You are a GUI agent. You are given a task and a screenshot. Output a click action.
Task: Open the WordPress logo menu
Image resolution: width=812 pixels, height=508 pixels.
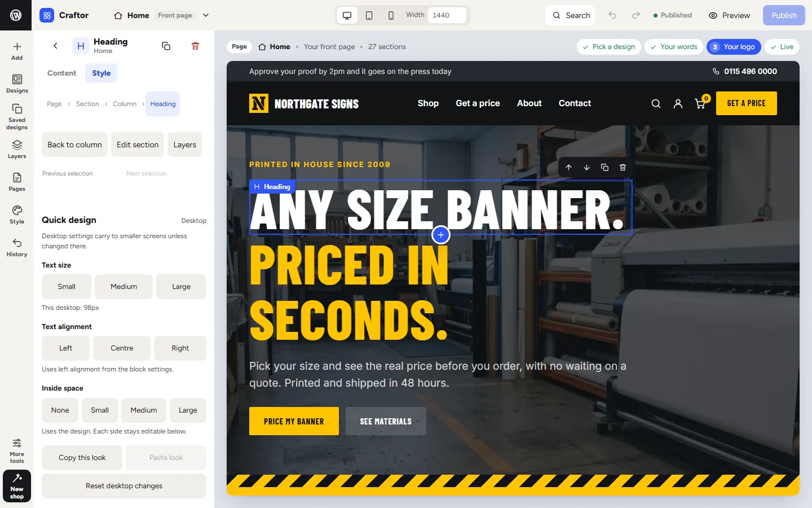coord(16,15)
